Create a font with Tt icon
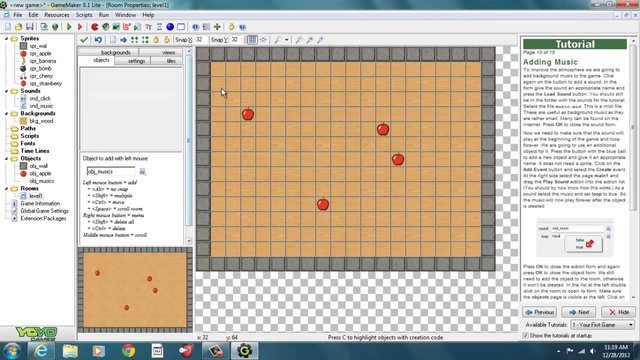The width and height of the screenshot is (640, 360). coord(149,27)
